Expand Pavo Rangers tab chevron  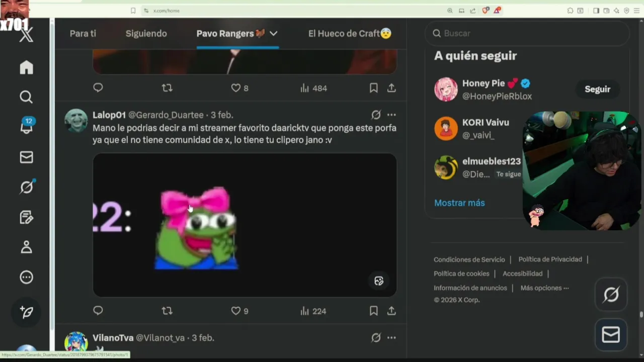coord(273,34)
